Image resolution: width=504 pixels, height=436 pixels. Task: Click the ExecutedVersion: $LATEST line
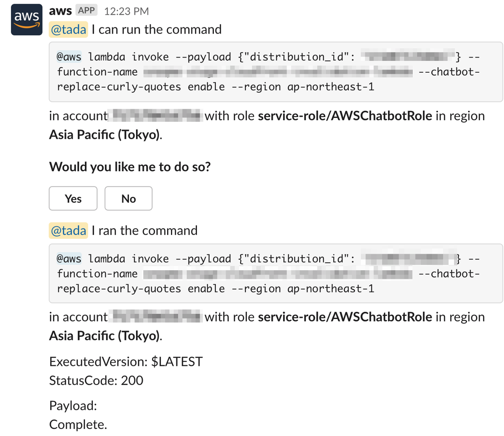[126, 361]
